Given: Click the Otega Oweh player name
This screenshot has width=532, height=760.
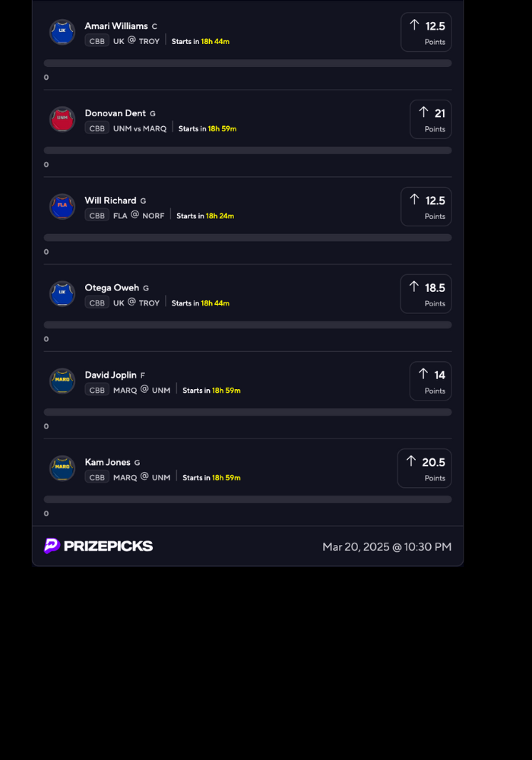Looking at the screenshot, I should pos(112,288).
